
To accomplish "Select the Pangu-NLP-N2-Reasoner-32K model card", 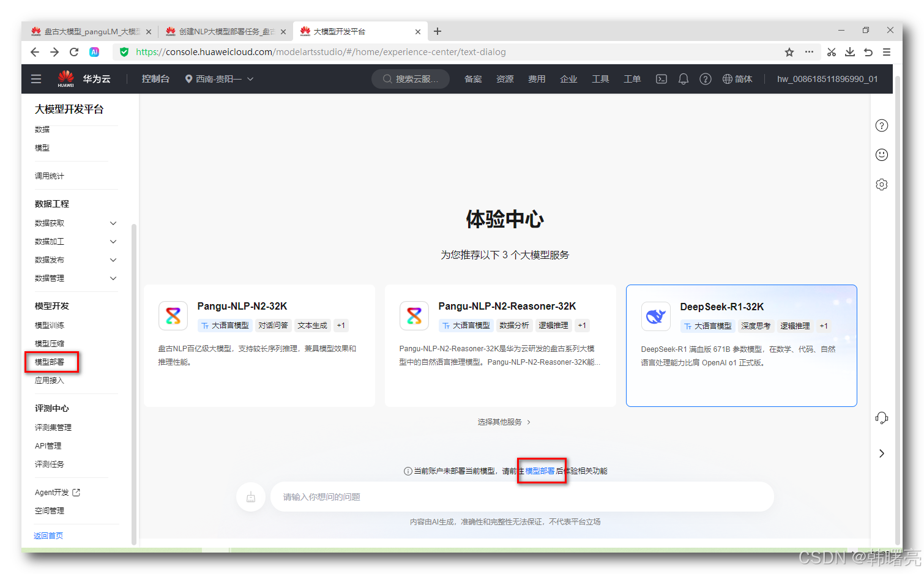I will coord(501,346).
